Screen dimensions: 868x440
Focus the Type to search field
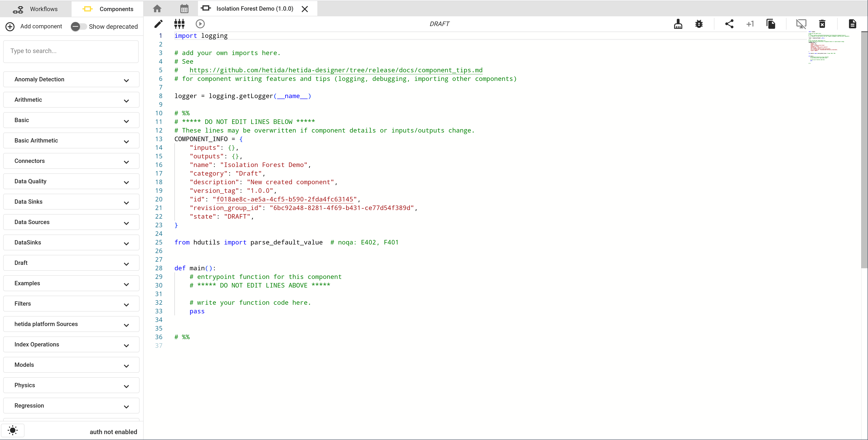71,51
